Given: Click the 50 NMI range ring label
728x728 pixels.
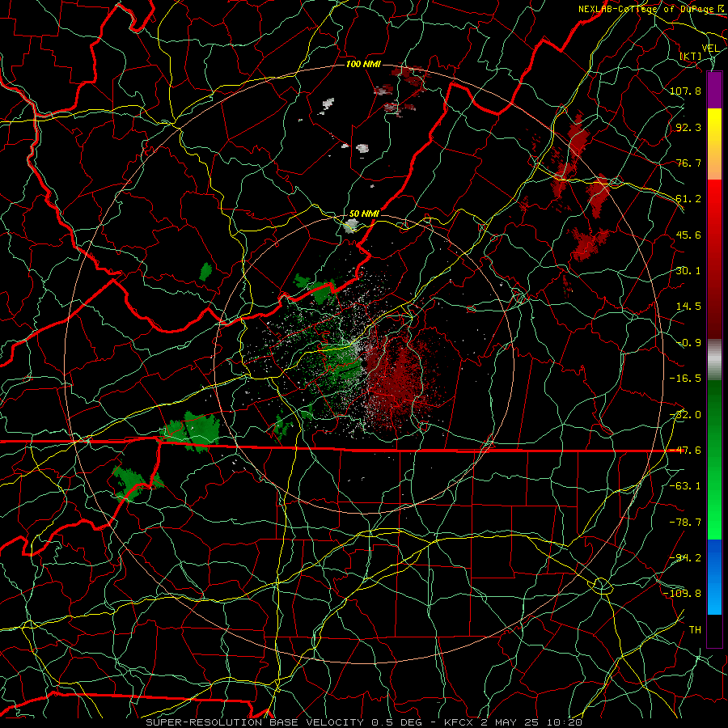Looking at the screenshot, I should pyautogui.click(x=364, y=214).
